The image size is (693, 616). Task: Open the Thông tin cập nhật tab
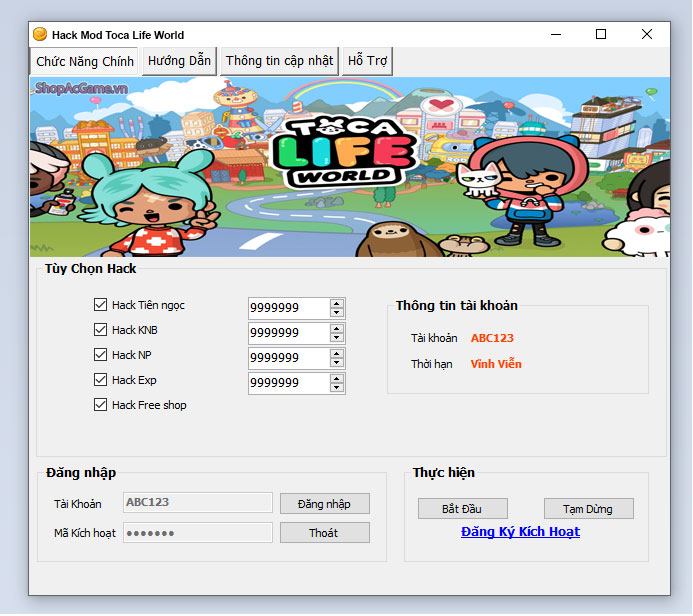click(x=279, y=61)
